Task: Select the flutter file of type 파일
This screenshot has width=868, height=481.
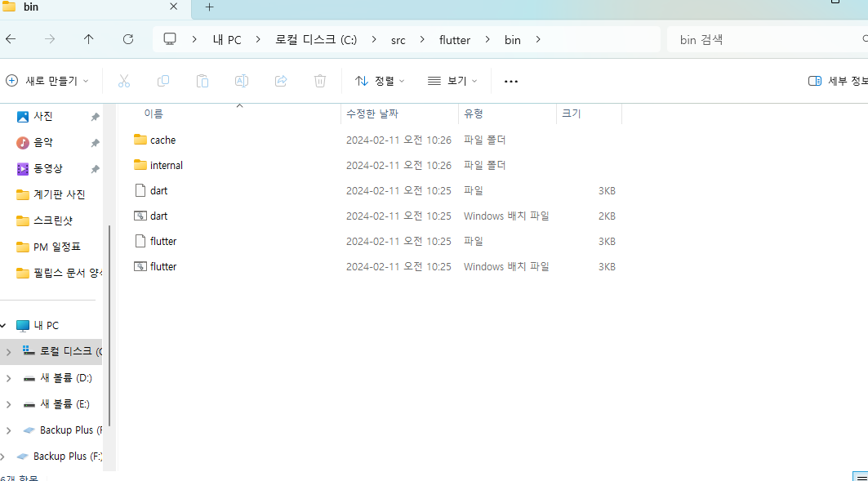Action: [x=162, y=242]
